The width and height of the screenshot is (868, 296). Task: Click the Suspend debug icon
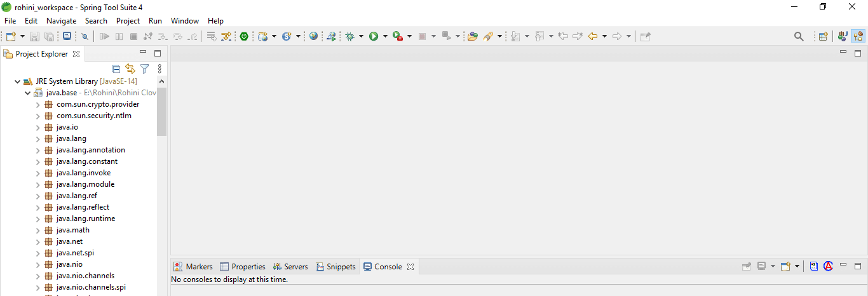pos(119,36)
